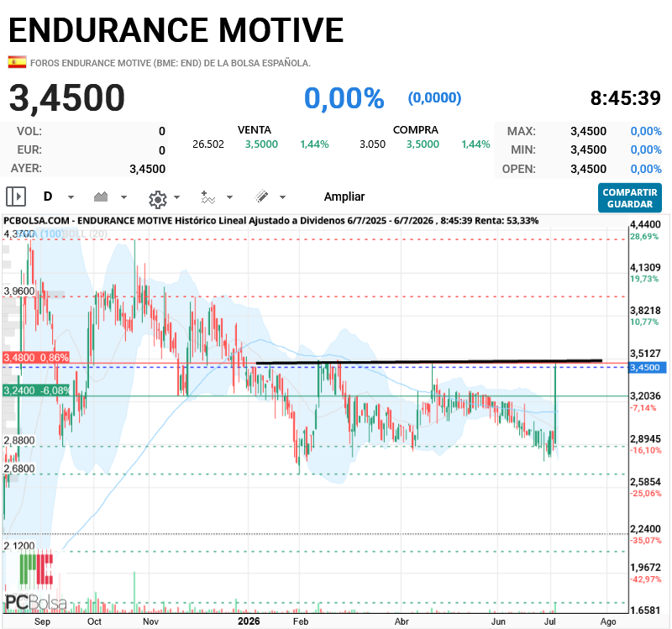Click the Feb label on time axis

[x=301, y=621]
